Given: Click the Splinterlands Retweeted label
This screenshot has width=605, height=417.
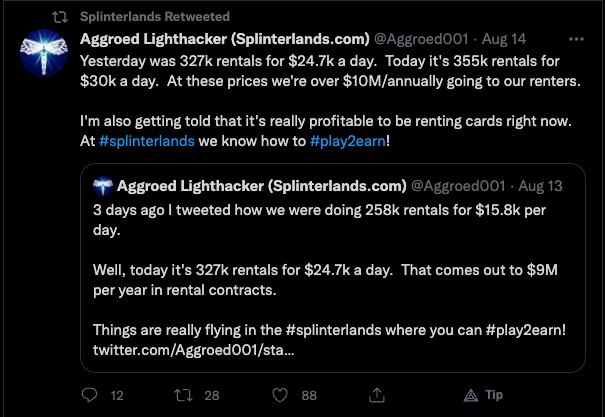Looking at the screenshot, I should 155,17.
